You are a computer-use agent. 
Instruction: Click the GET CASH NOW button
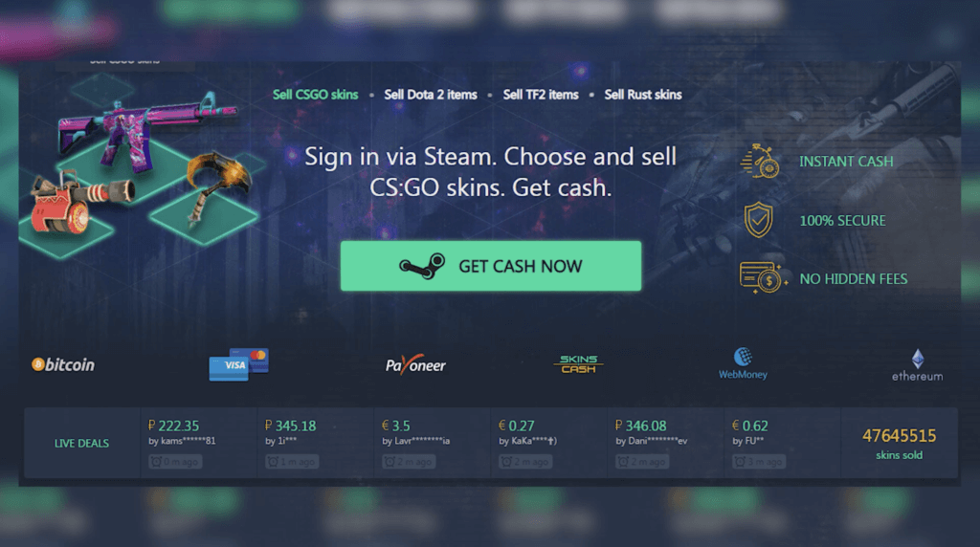(x=491, y=266)
